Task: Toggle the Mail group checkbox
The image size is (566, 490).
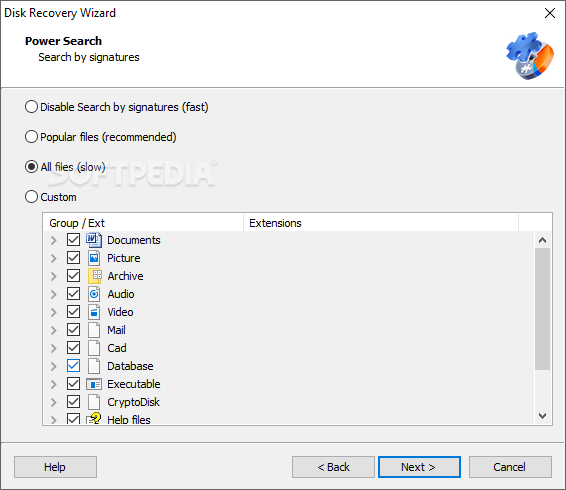Action: [73, 330]
